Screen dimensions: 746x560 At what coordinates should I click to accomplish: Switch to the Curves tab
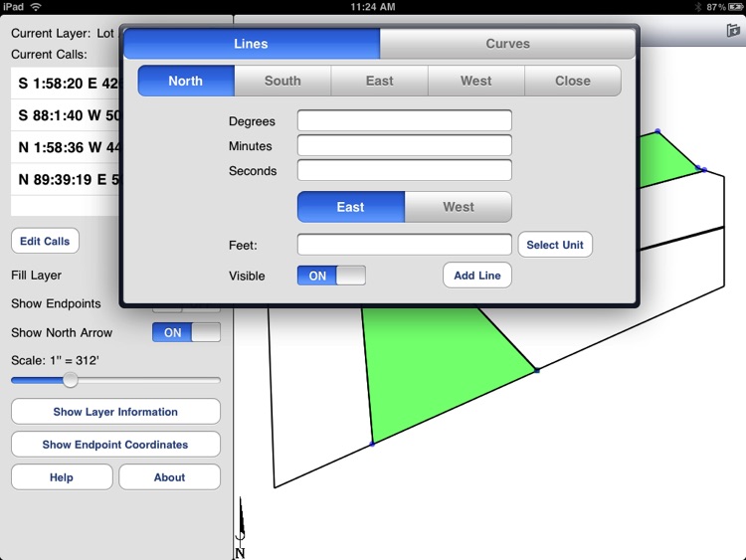click(507, 44)
